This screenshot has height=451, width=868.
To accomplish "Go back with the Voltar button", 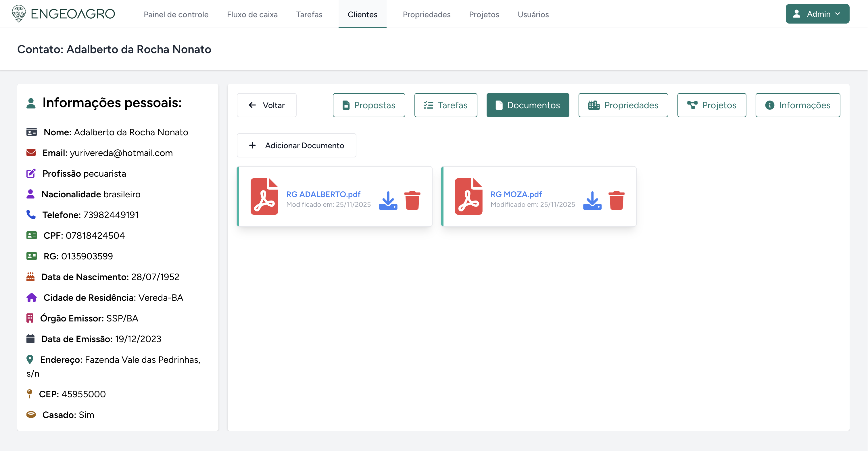I will [x=266, y=105].
